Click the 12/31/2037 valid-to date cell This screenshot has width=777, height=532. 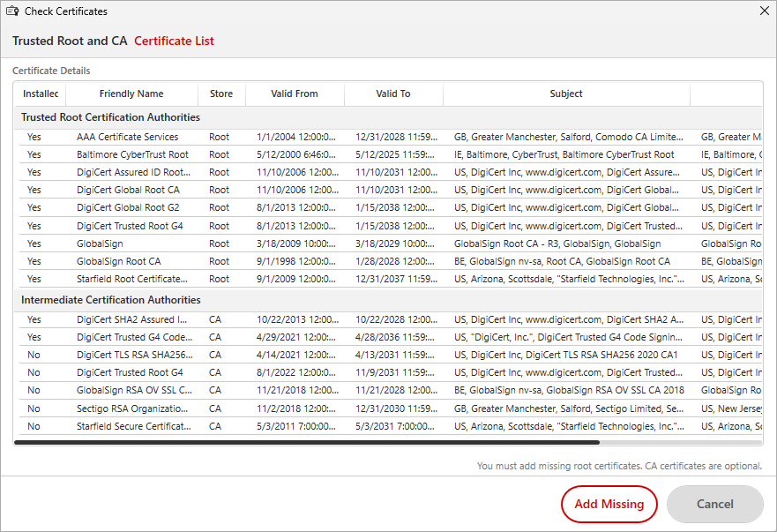(396, 279)
